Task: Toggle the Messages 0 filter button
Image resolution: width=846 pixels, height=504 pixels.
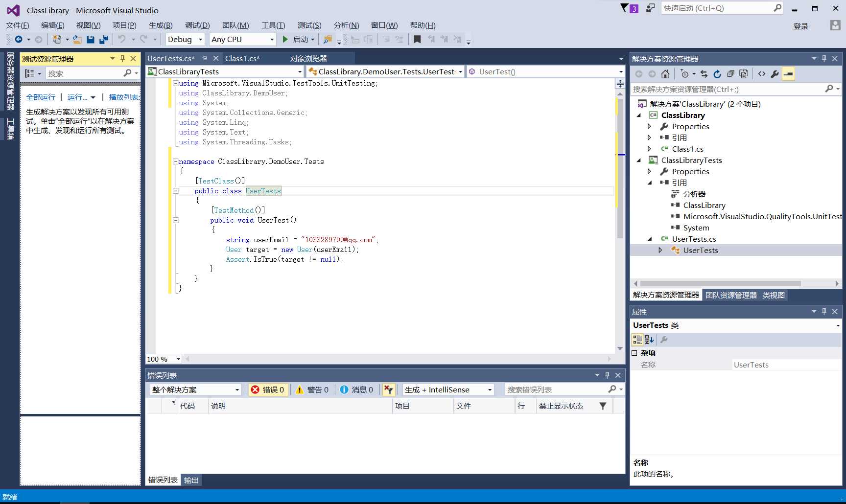Action: (356, 389)
